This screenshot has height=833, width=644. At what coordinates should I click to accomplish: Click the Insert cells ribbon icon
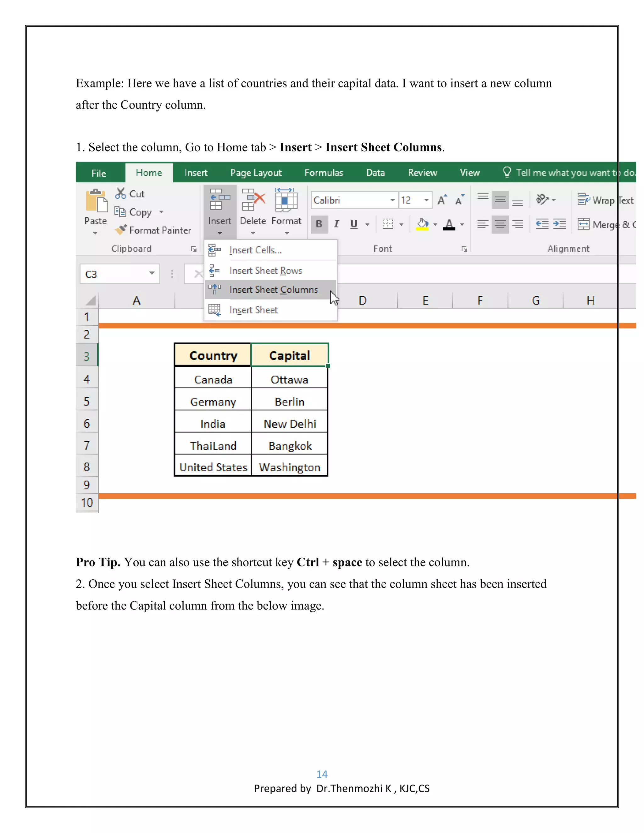pos(220,200)
